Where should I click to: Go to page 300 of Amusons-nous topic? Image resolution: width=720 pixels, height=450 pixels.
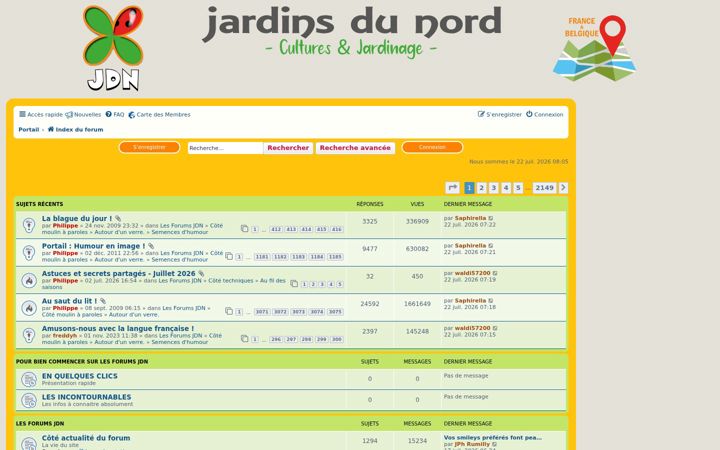click(x=337, y=339)
